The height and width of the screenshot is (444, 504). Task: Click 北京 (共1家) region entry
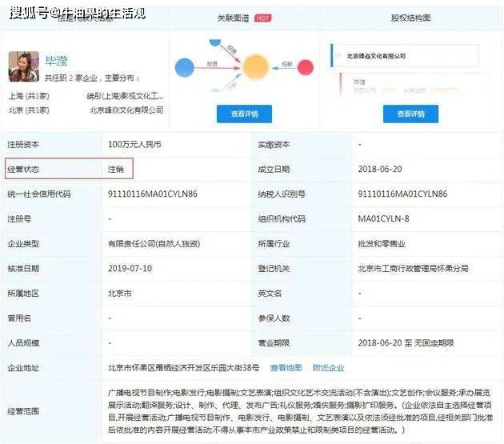pos(29,110)
